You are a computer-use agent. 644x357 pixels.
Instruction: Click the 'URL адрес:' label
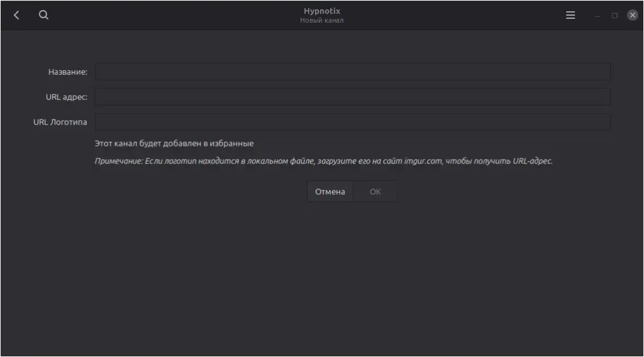67,97
